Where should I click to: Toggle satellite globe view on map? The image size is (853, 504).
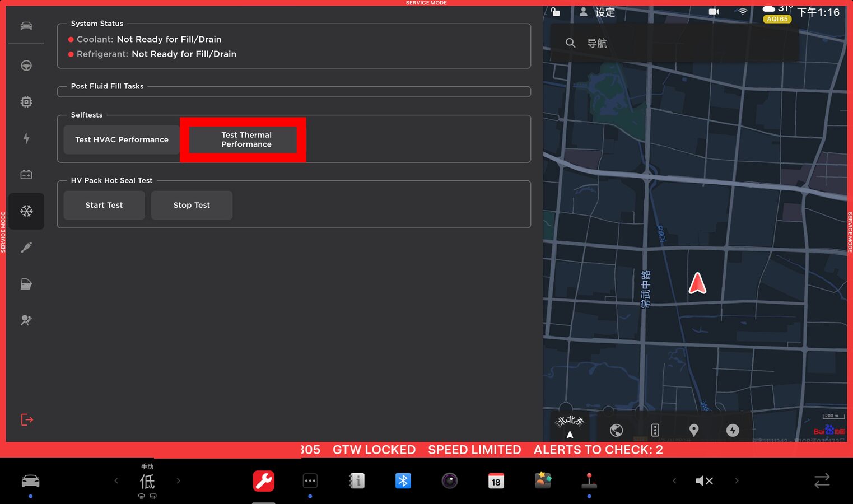click(616, 430)
